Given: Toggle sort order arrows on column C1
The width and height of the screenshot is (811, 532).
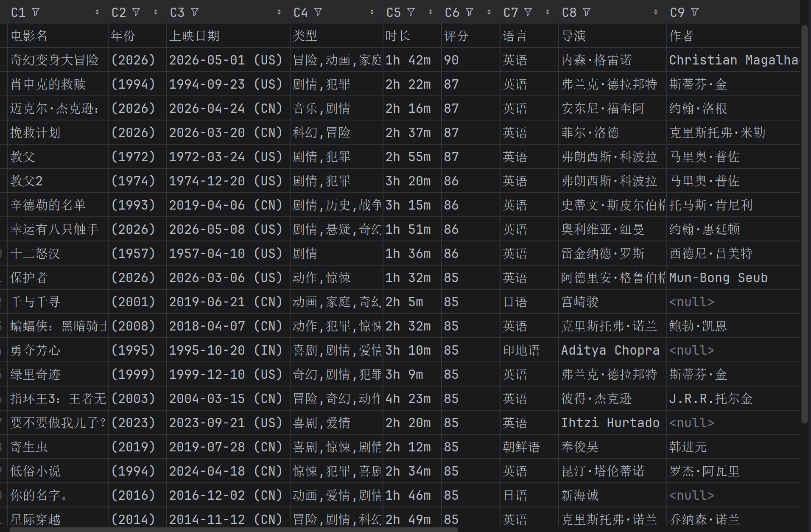Looking at the screenshot, I should (97, 12).
